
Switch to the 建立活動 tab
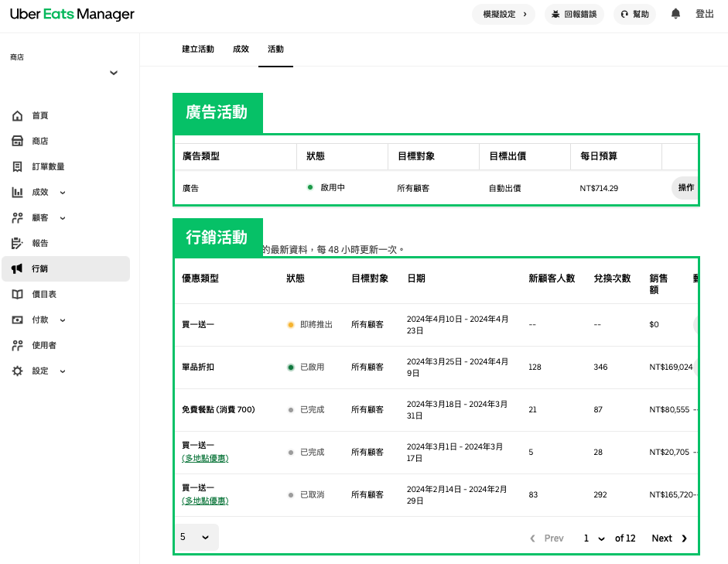click(x=197, y=50)
